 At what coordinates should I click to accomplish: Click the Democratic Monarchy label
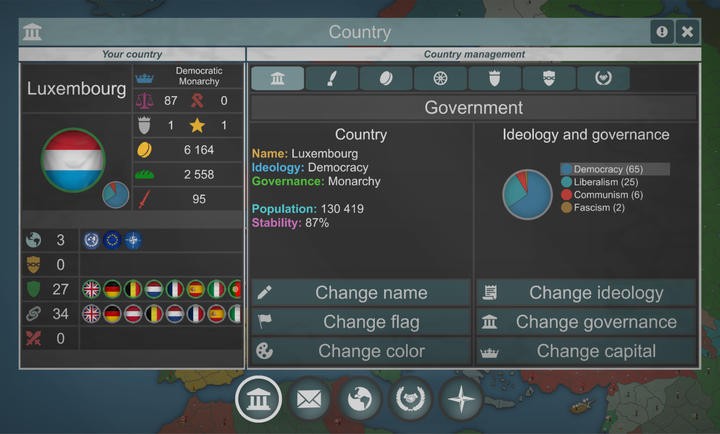[x=199, y=76]
